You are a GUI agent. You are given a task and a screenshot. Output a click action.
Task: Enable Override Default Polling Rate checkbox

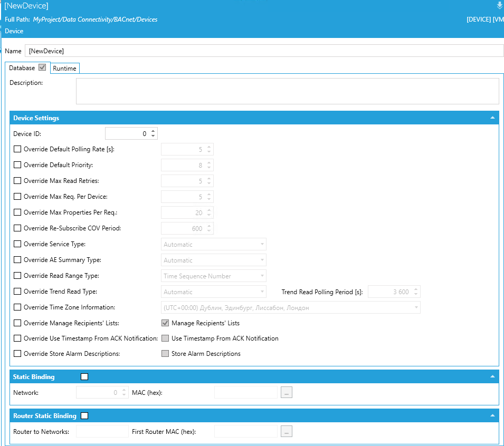tap(17, 149)
